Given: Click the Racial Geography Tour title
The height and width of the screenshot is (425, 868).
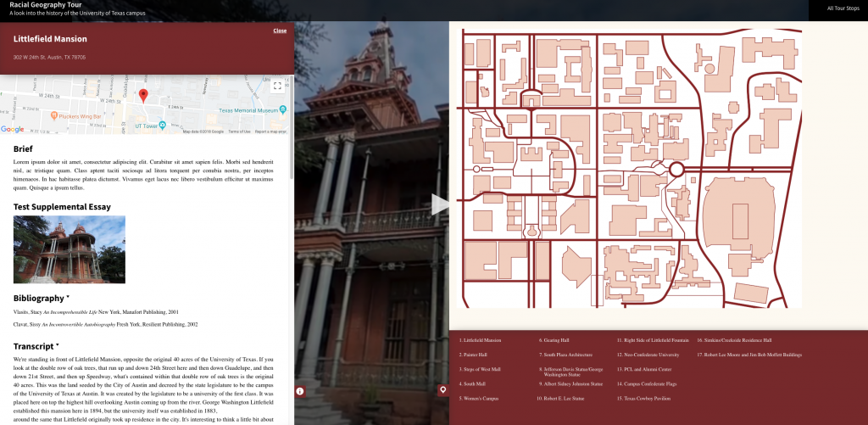Looking at the screenshot, I should 46,4.
